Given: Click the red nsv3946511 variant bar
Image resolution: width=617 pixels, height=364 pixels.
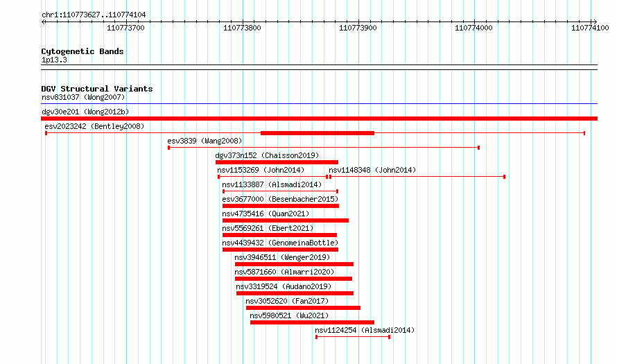Looking at the screenshot, I should pos(295,264).
